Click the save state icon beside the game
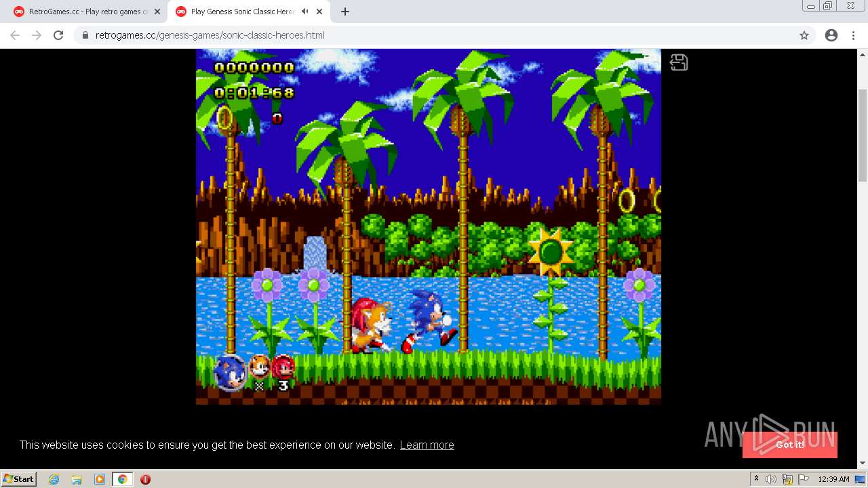Screen dimensions: 868x488 (679, 62)
